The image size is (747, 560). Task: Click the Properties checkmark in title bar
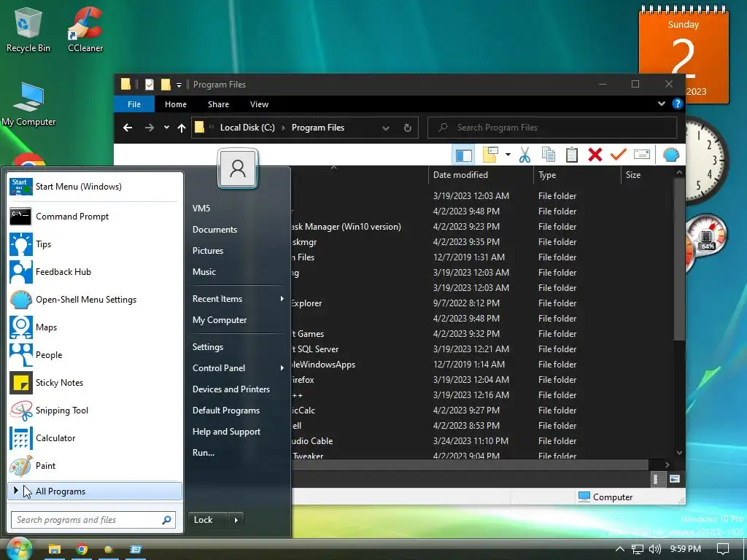150,85
